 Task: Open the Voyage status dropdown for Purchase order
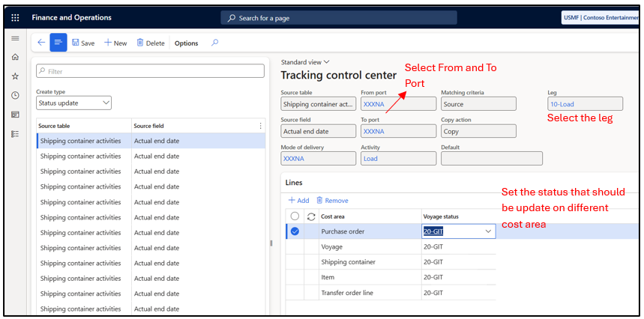(488, 231)
